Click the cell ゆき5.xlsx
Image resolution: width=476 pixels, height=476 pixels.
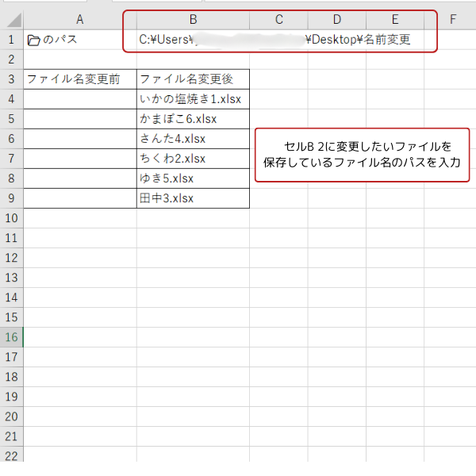click(193, 178)
